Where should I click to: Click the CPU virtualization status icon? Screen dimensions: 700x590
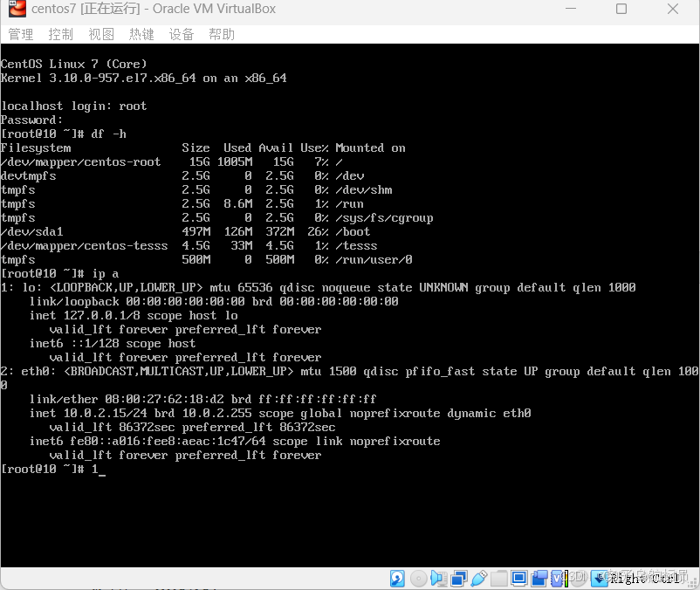(558, 579)
